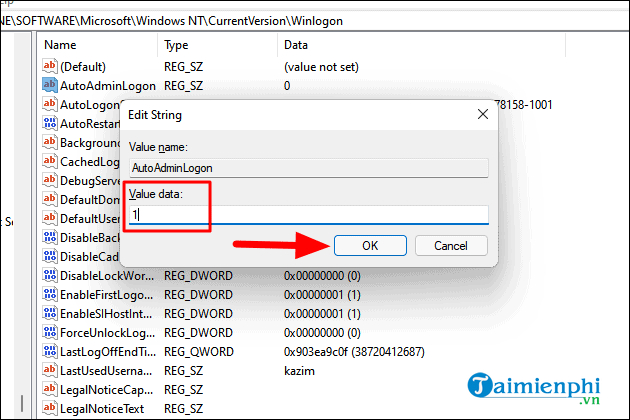Click the (value not set) data cell
The height and width of the screenshot is (420, 630).
tap(321, 67)
